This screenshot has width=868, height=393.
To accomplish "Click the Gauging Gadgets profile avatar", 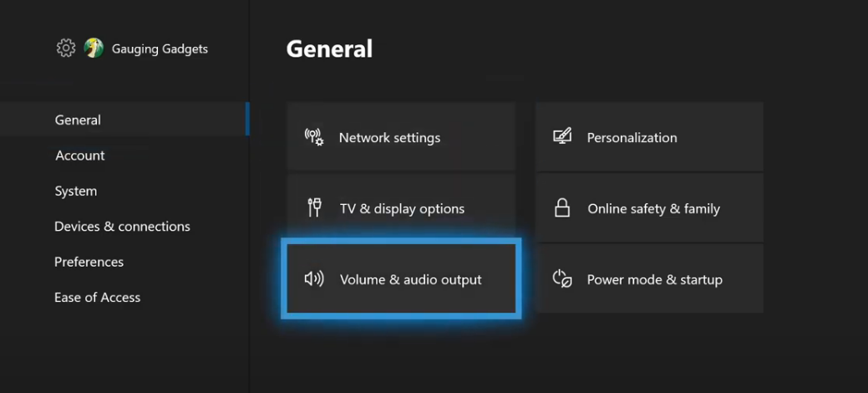I will [94, 48].
